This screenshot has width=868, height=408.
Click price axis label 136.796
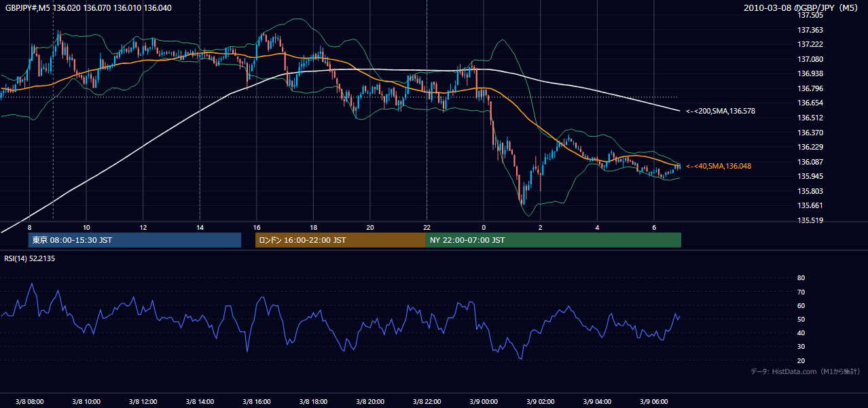[810, 88]
